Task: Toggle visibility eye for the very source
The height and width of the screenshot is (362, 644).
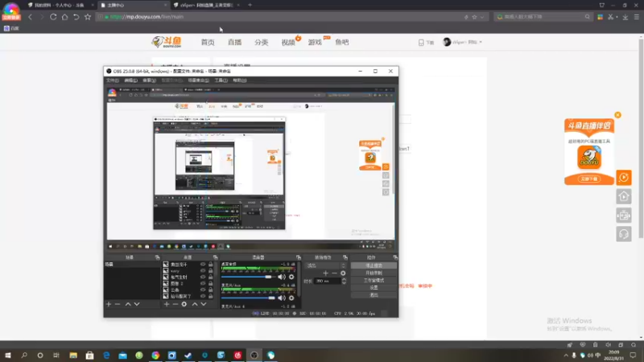Action: (x=203, y=271)
